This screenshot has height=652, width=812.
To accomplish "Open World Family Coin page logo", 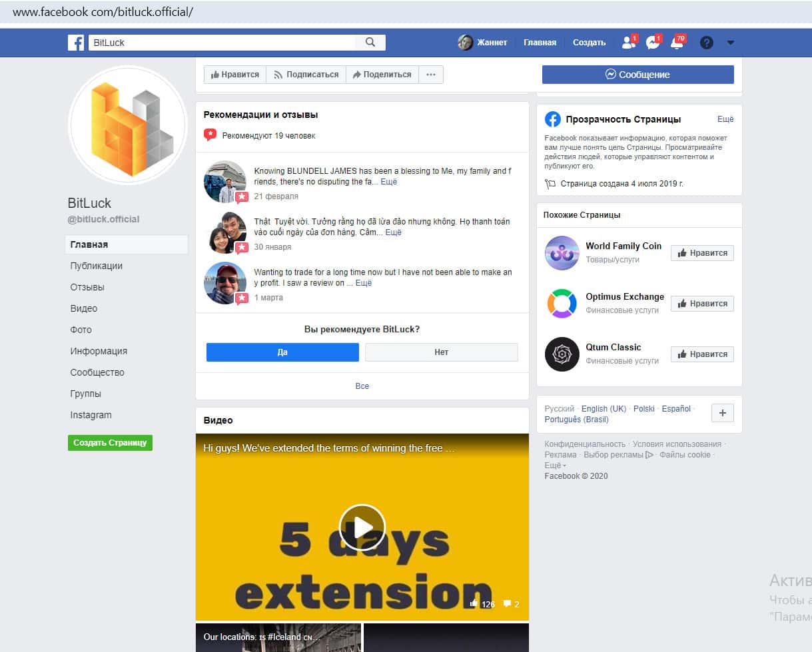I will coord(562,252).
